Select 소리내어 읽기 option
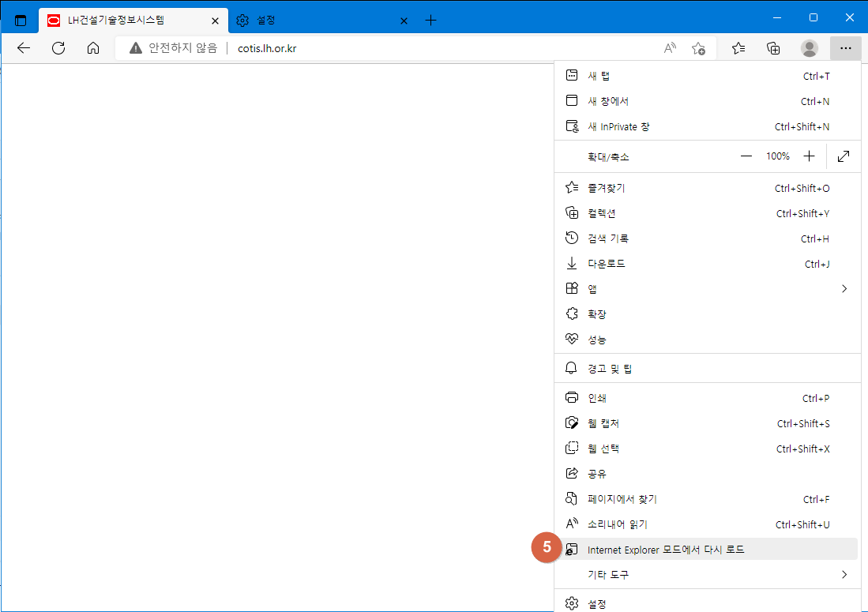868x612 pixels. point(708,524)
